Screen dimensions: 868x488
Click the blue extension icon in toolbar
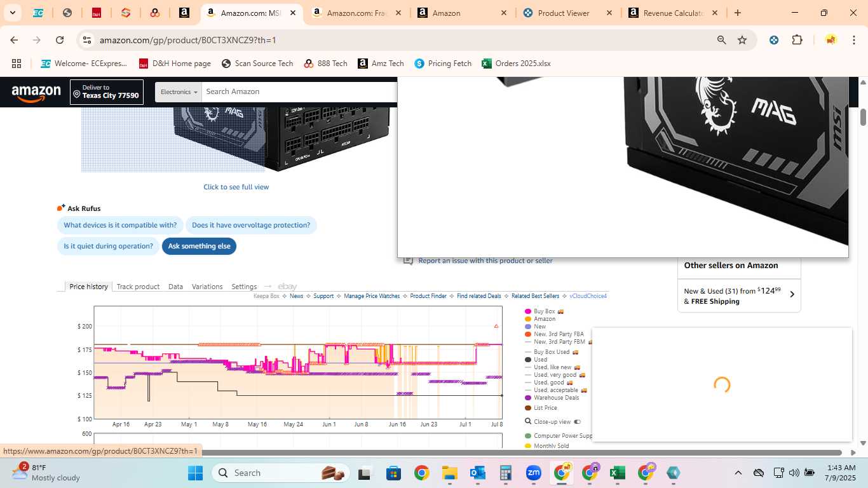point(774,40)
